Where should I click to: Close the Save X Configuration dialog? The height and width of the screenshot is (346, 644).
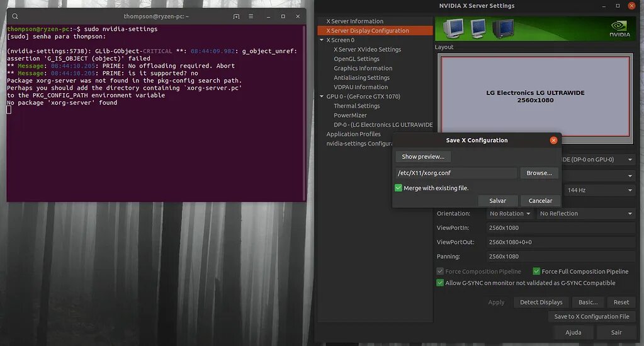click(553, 141)
